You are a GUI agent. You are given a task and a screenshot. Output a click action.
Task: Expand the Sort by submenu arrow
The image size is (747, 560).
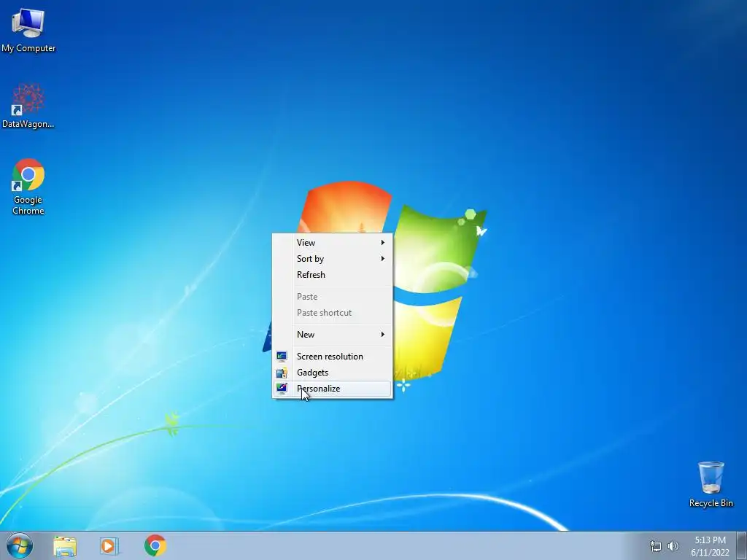[x=382, y=259]
